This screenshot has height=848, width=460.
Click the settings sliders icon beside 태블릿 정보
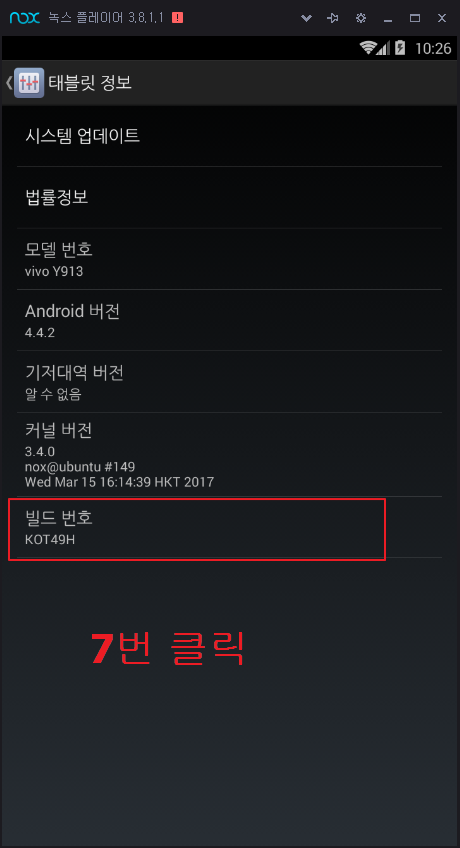(x=29, y=83)
